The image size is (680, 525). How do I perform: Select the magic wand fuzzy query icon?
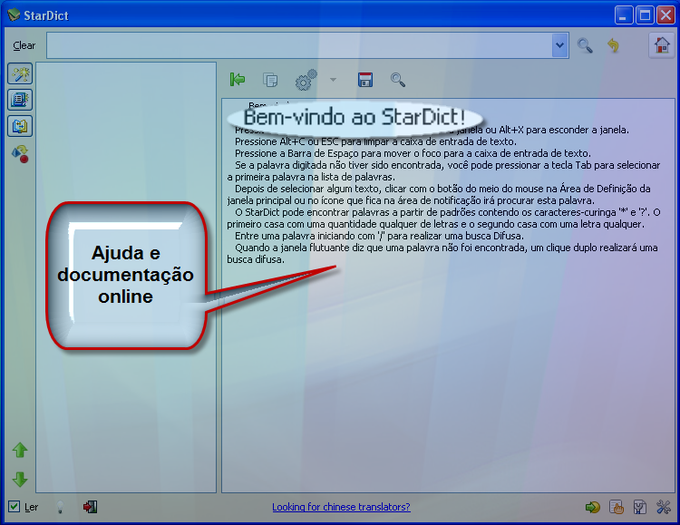tap(20, 74)
